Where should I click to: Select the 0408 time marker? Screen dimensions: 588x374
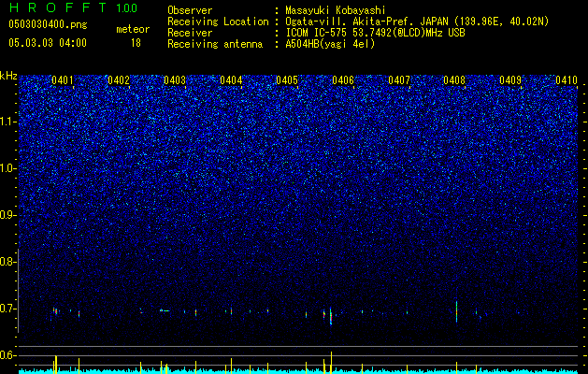pyautogui.click(x=454, y=79)
